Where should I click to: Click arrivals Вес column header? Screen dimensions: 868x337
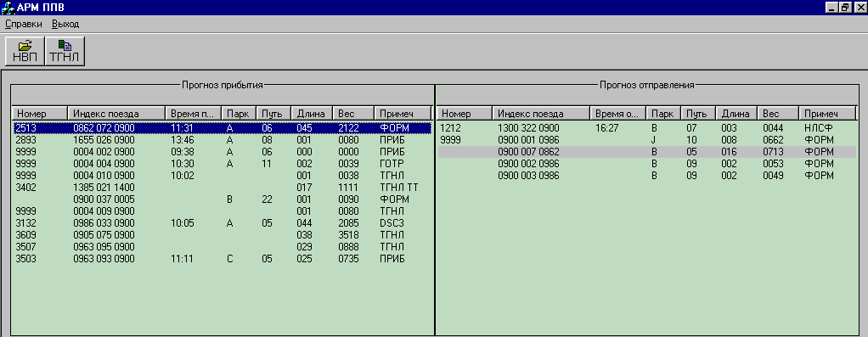coord(353,114)
